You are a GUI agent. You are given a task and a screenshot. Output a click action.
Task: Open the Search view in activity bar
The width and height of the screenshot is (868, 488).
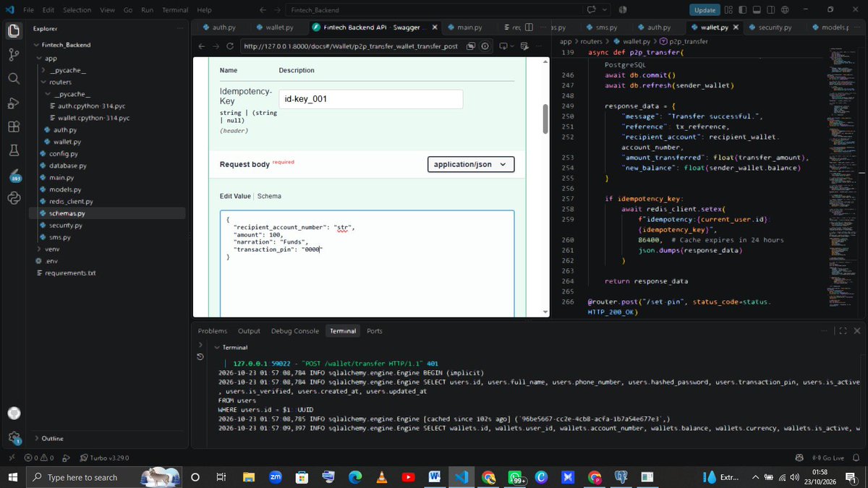tap(13, 79)
